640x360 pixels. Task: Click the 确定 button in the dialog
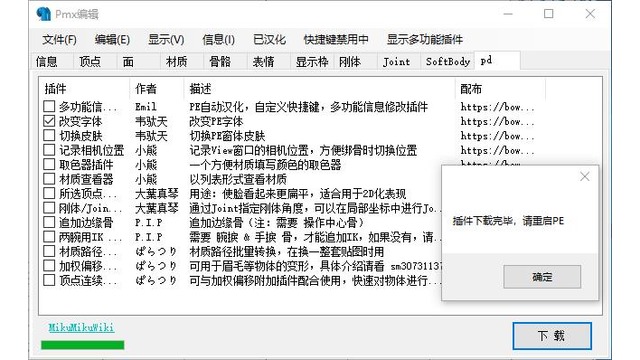(x=542, y=277)
